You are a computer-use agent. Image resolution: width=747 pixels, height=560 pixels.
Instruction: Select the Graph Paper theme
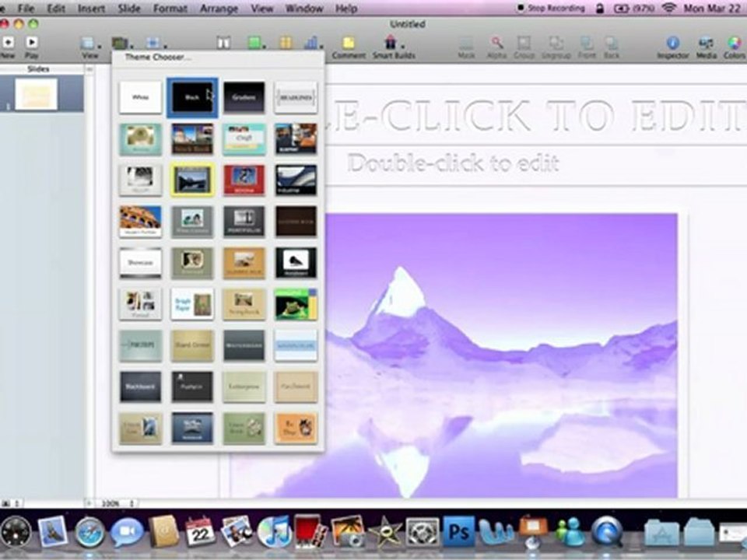[x=192, y=304]
